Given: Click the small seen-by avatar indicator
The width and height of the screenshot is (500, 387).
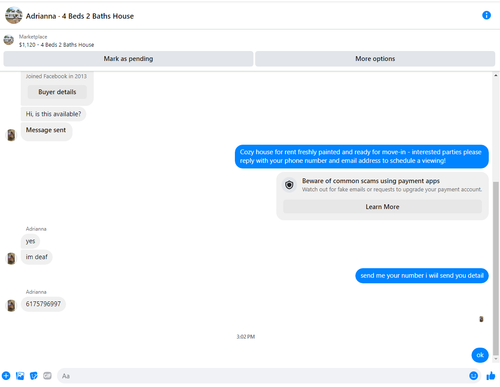Looking at the screenshot, I should tap(481, 319).
